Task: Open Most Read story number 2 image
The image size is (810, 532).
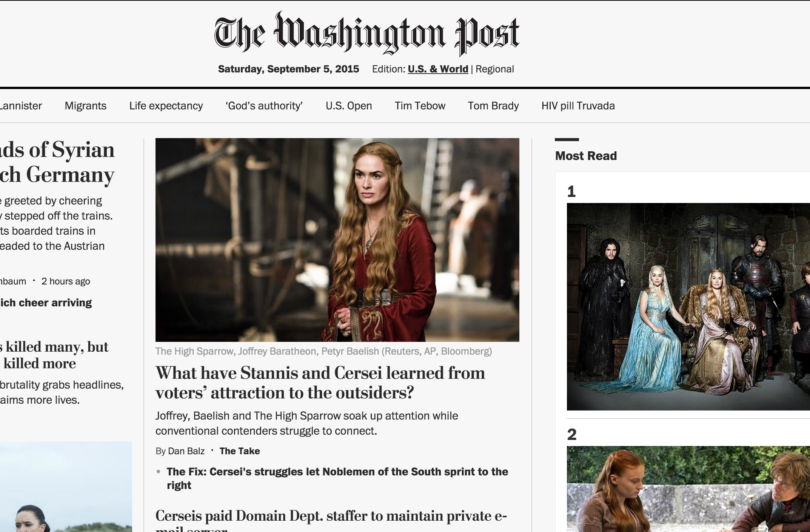Action: [688, 489]
